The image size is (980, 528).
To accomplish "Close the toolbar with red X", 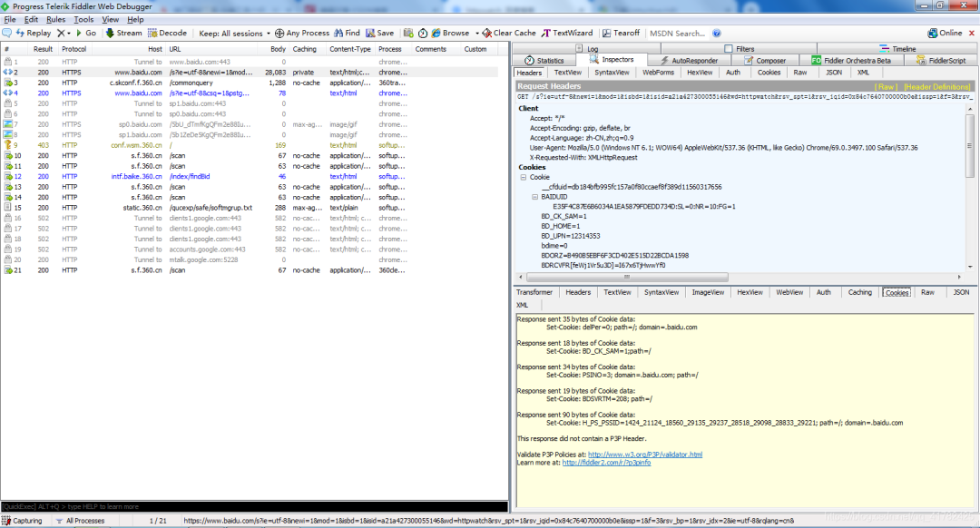I will 972,34.
